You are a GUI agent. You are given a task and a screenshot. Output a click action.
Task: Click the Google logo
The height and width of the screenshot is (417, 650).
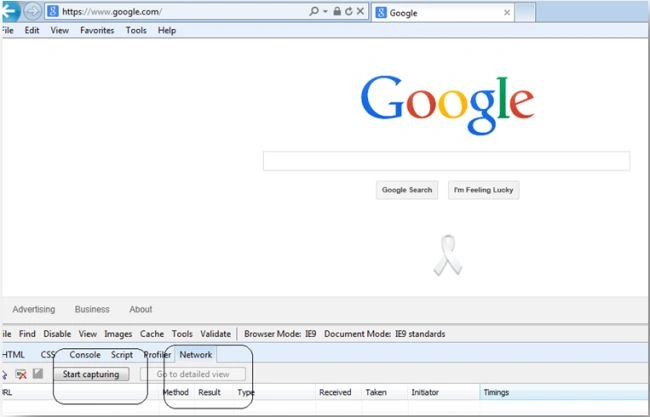point(447,105)
